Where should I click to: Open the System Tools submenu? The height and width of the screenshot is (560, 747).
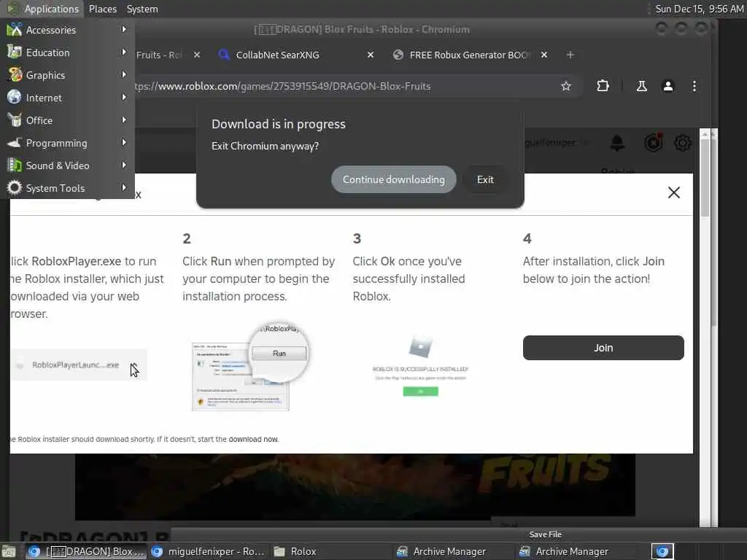point(68,188)
